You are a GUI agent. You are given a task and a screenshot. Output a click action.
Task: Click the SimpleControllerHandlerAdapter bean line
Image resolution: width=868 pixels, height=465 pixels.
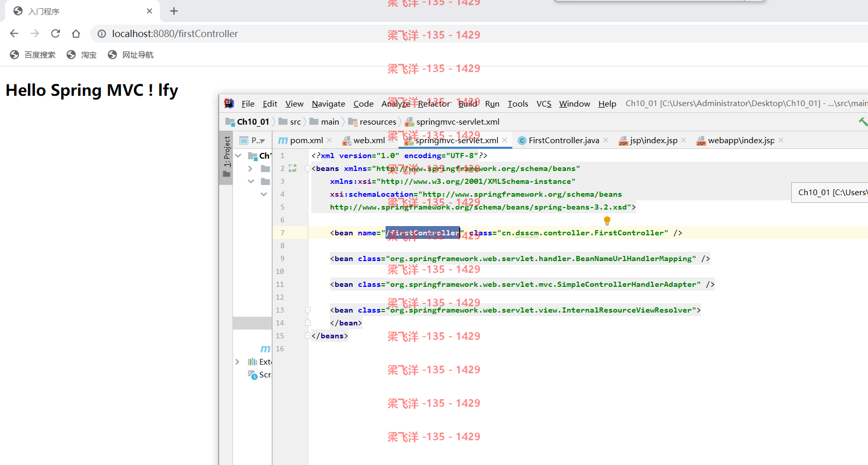tap(522, 284)
